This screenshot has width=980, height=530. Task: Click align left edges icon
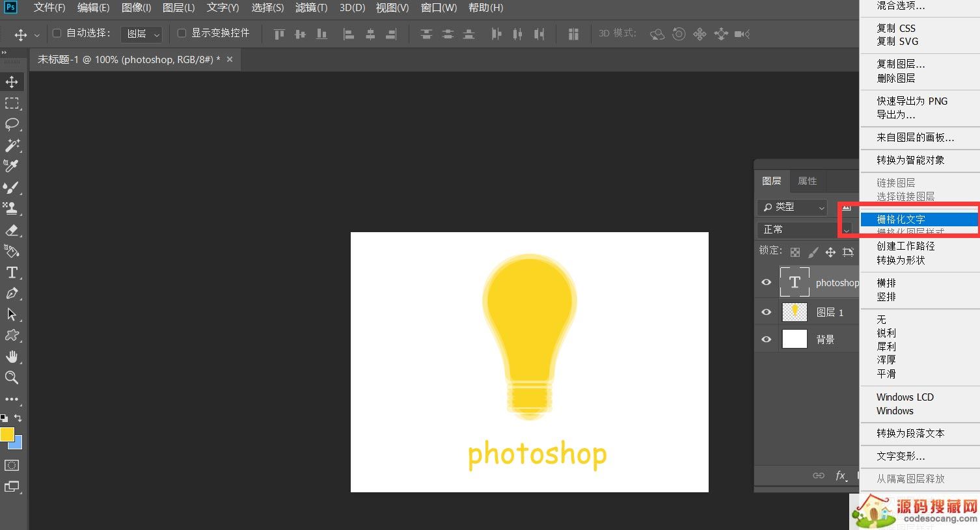[349, 34]
